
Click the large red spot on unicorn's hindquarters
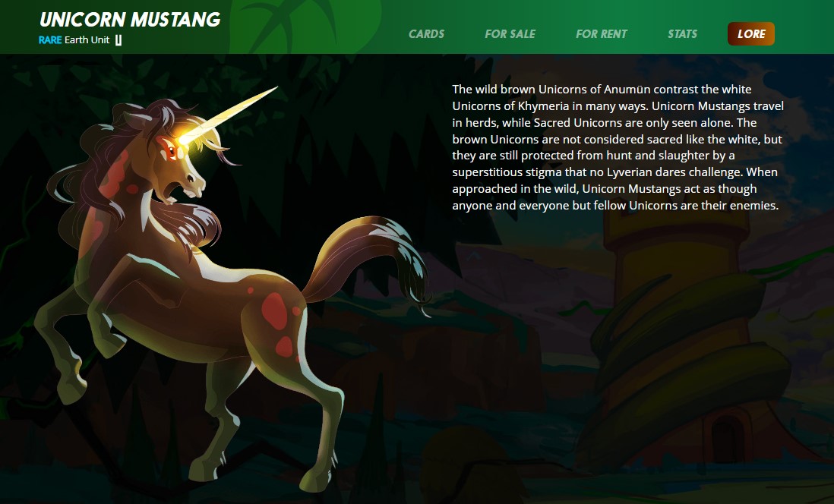[x=274, y=310]
